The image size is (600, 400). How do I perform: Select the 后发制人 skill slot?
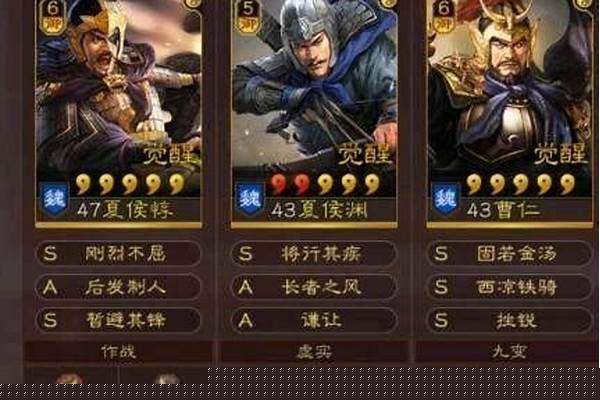pyautogui.click(x=119, y=287)
